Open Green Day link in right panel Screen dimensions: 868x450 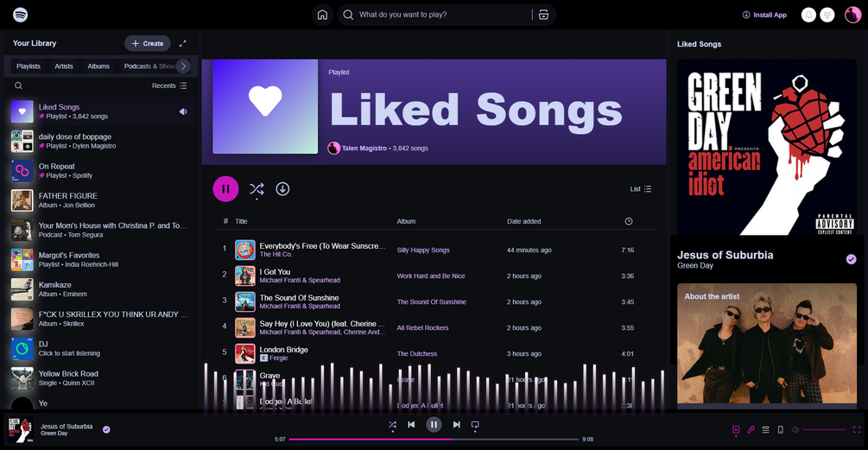(694, 266)
